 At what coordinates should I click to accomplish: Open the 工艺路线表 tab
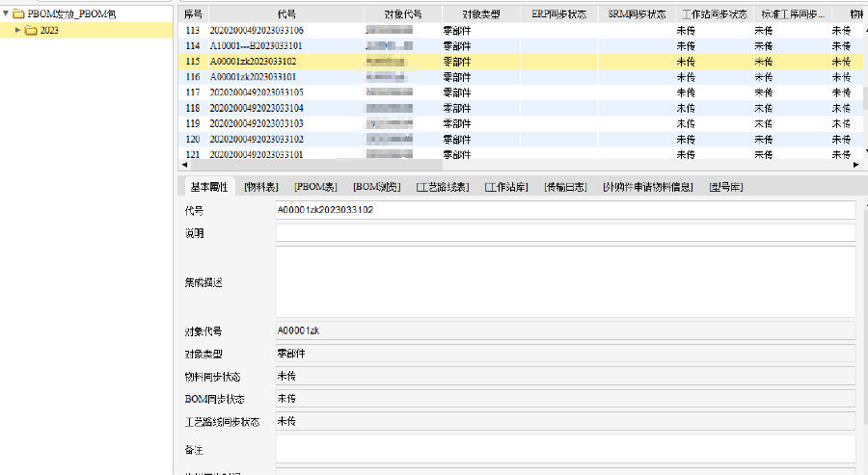pos(442,187)
